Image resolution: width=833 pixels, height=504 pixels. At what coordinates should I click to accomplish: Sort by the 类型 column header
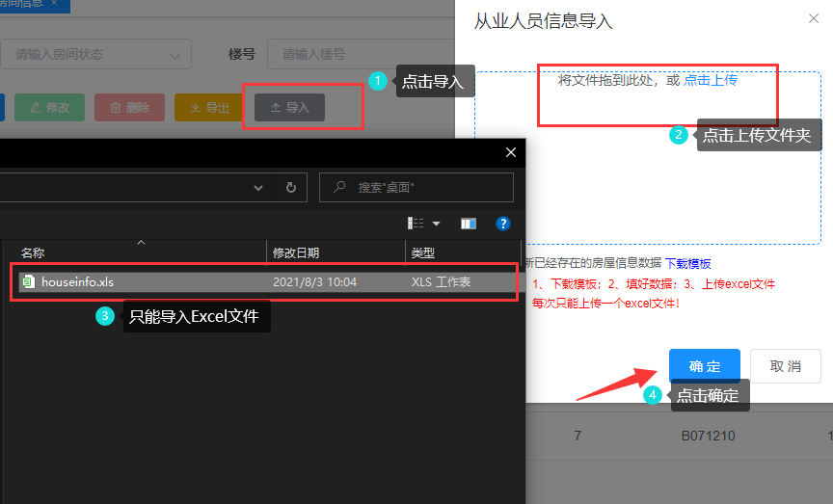(423, 252)
